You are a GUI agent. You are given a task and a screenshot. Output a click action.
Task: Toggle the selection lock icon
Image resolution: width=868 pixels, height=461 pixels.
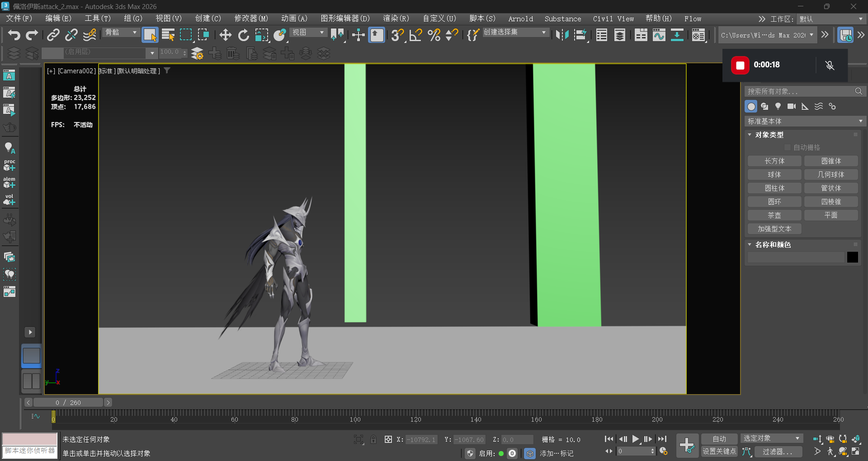point(373,439)
